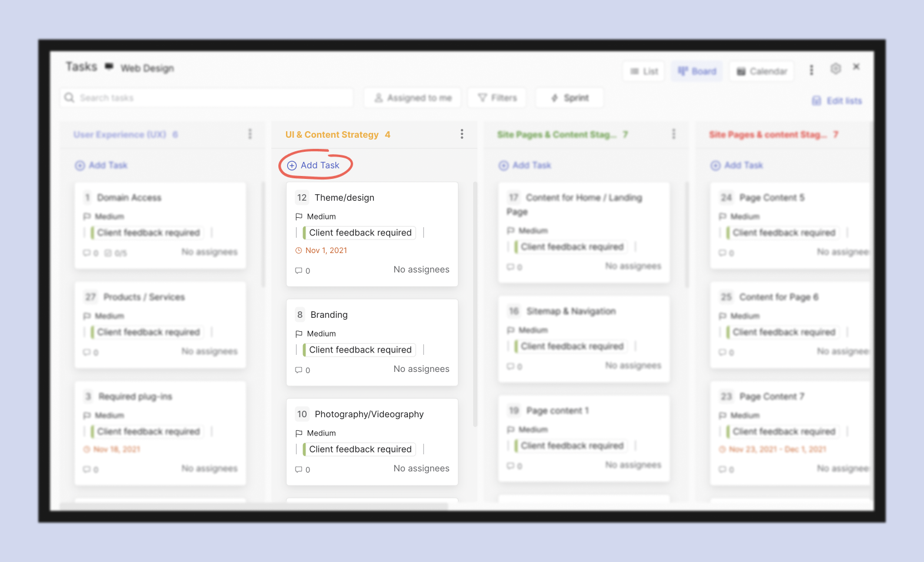Click Add Task in UI & Content Strategy
This screenshot has width=924, height=562.
[x=314, y=165]
